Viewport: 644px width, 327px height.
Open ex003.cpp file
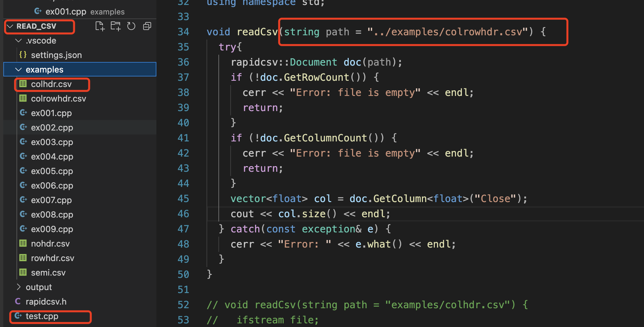[x=52, y=142]
